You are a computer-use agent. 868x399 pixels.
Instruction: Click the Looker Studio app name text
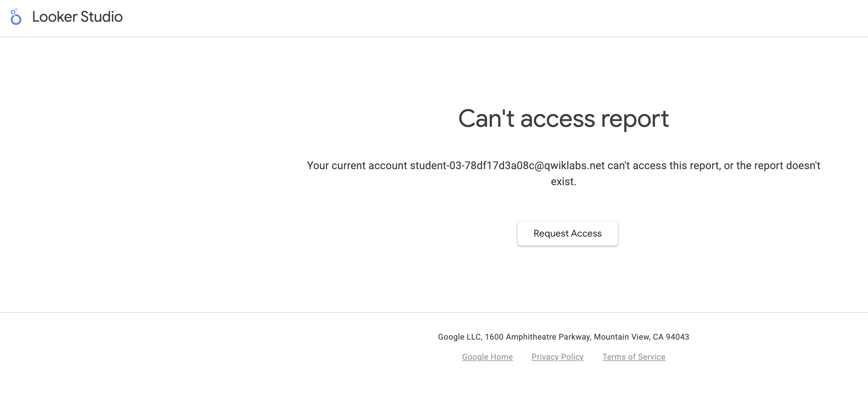coord(77,17)
